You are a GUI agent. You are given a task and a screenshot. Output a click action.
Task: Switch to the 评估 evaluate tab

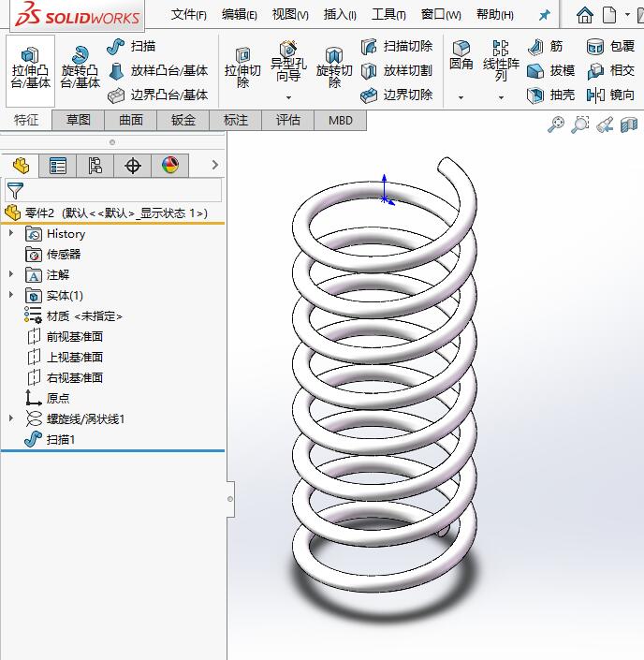[x=288, y=121]
